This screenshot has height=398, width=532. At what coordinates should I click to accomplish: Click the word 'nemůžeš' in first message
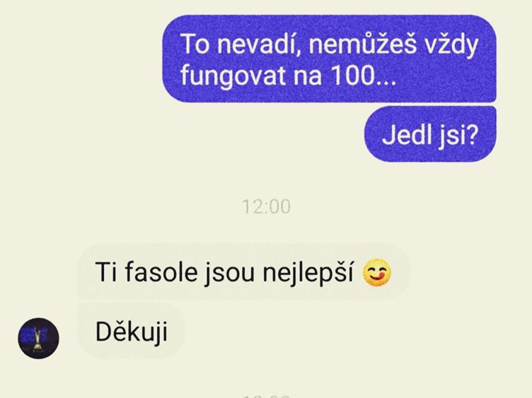coord(362,44)
